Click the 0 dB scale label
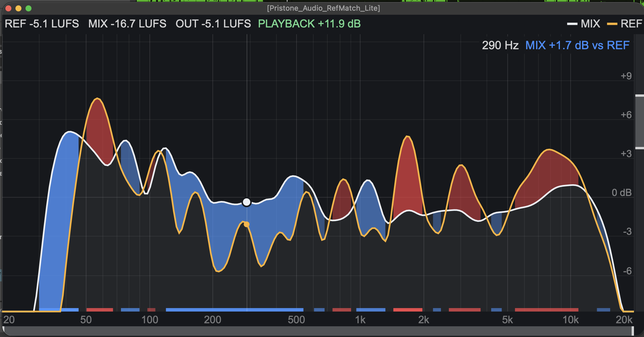Image resolution: width=644 pixels, height=337 pixels. click(622, 193)
